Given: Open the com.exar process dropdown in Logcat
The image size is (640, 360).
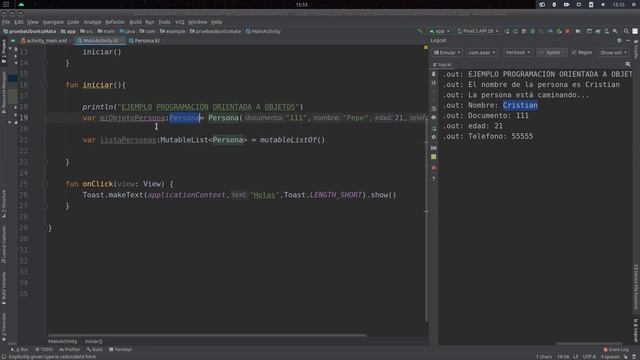Looking at the screenshot, I should click(x=482, y=52).
